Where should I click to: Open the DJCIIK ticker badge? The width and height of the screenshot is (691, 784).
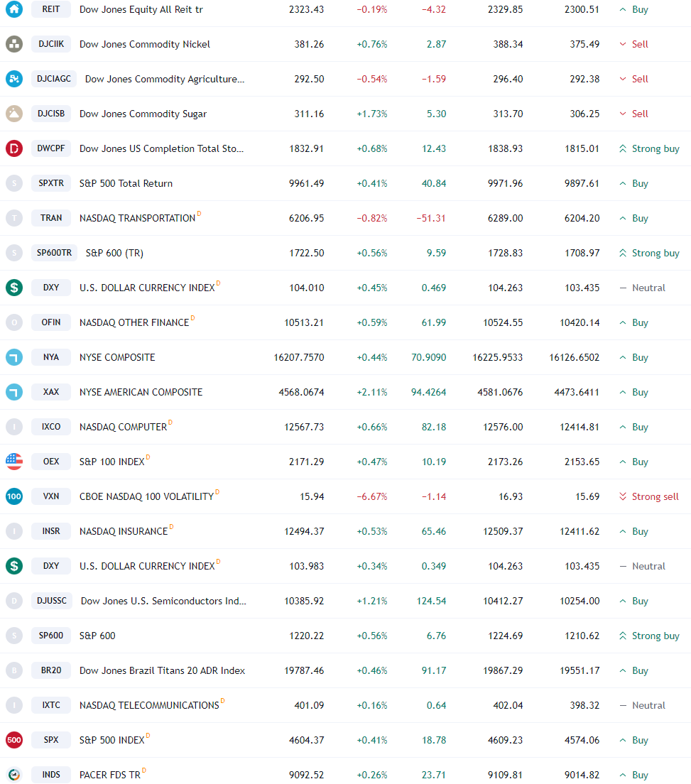51,44
